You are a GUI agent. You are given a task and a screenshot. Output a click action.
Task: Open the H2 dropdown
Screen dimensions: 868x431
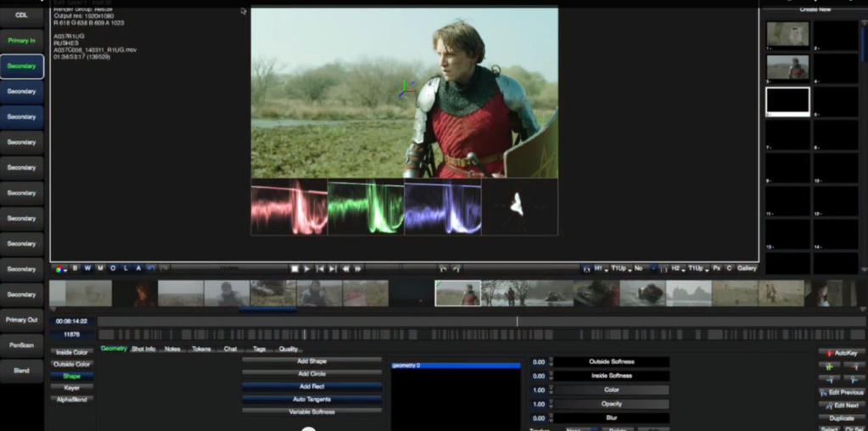click(678, 268)
